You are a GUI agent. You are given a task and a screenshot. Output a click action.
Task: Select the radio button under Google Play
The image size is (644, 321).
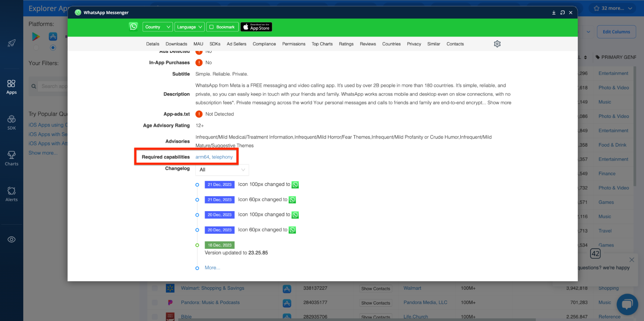coord(36,48)
